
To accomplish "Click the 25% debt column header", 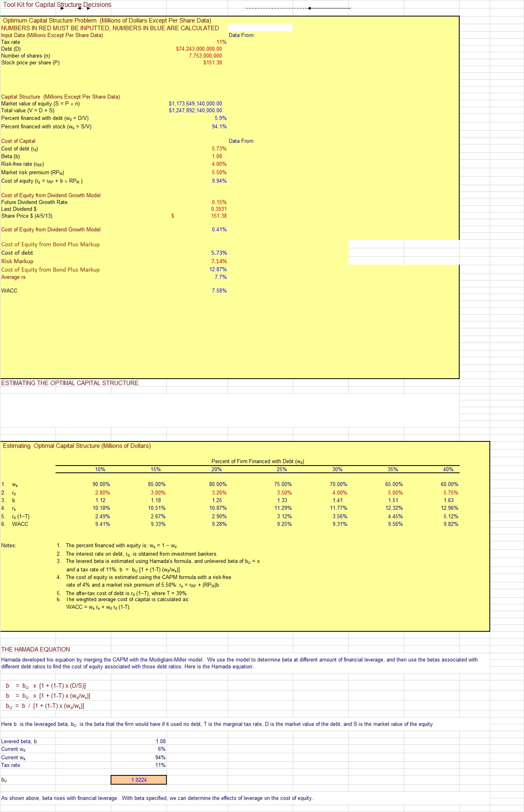I will [x=282, y=470].
